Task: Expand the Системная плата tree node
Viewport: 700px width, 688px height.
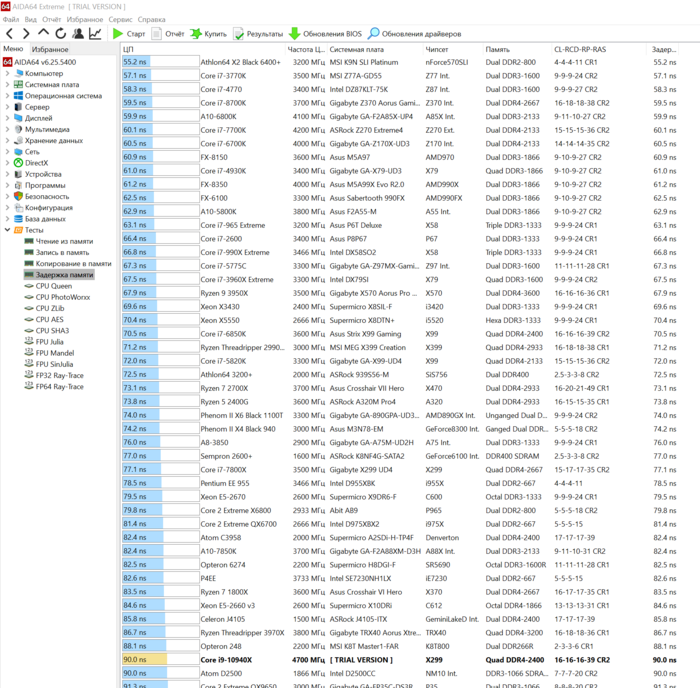Action: 7,84
